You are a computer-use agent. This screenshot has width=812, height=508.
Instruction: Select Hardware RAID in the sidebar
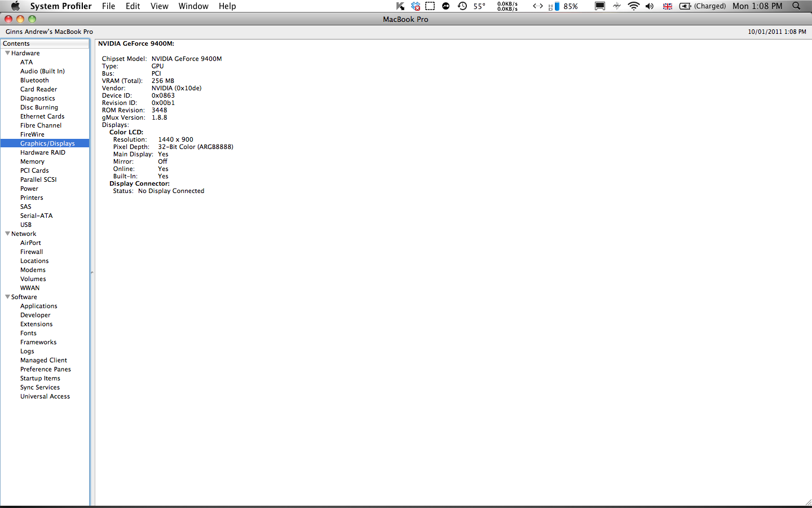click(42, 152)
